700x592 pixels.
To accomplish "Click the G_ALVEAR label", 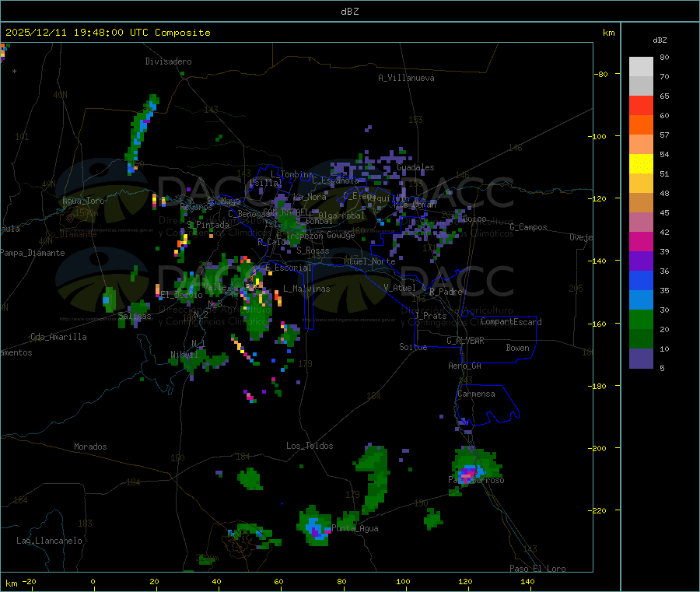I will click(x=465, y=341).
